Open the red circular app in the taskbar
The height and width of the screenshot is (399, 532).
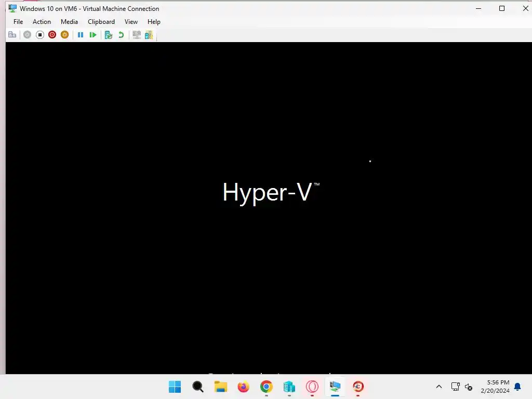(x=358, y=387)
